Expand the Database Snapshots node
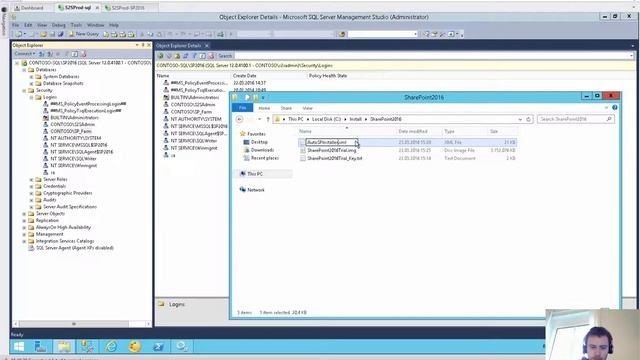Image resolution: width=640 pixels, height=360 pixels. (x=31, y=84)
